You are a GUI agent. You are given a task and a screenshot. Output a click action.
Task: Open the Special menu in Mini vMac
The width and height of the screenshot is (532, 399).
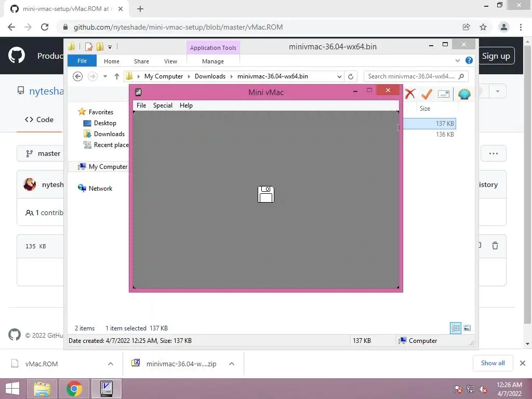click(x=163, y=105)
